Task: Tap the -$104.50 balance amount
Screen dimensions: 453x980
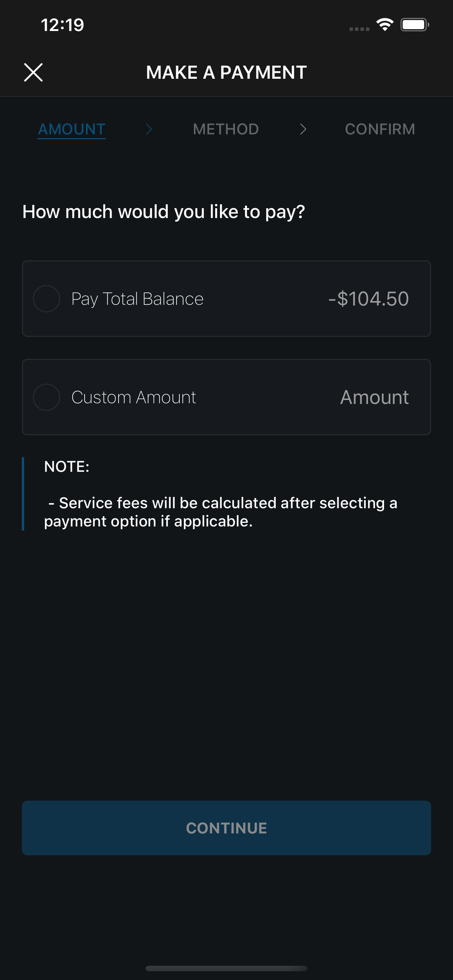Action: coord(368,299)
